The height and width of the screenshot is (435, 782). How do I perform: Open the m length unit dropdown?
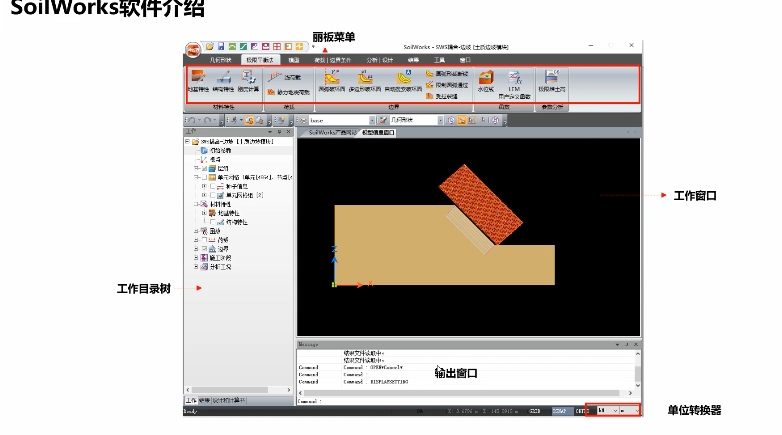pyautogui.click(x=636, y=411)
